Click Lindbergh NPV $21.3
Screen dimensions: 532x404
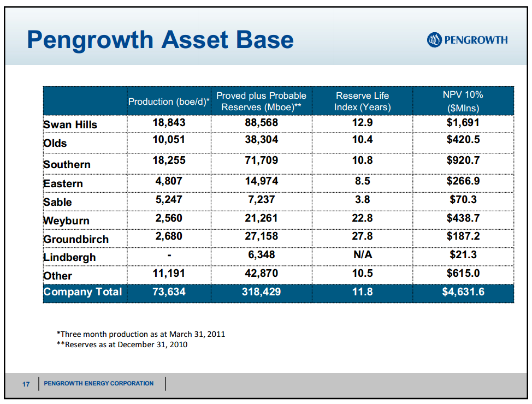(x=463, y=254)
